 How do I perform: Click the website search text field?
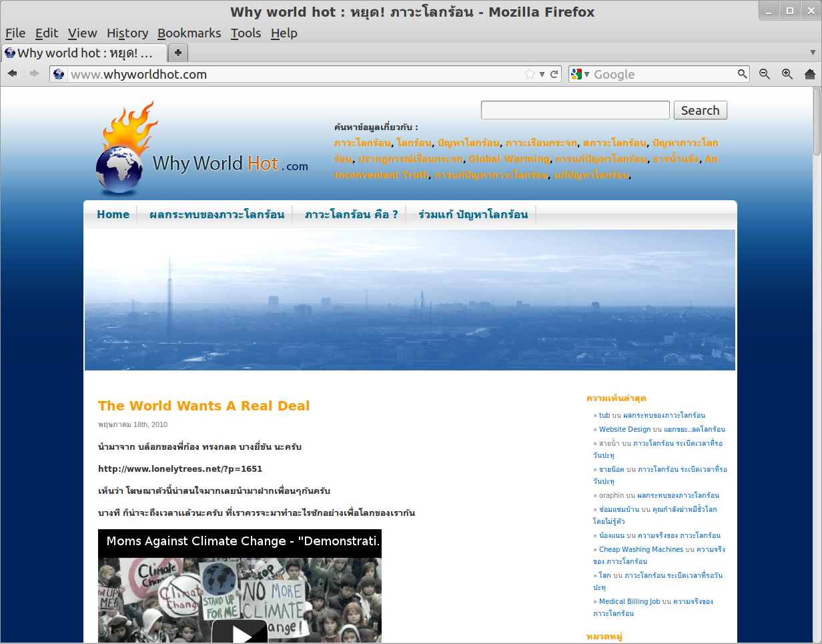click(x=574, y=110)
